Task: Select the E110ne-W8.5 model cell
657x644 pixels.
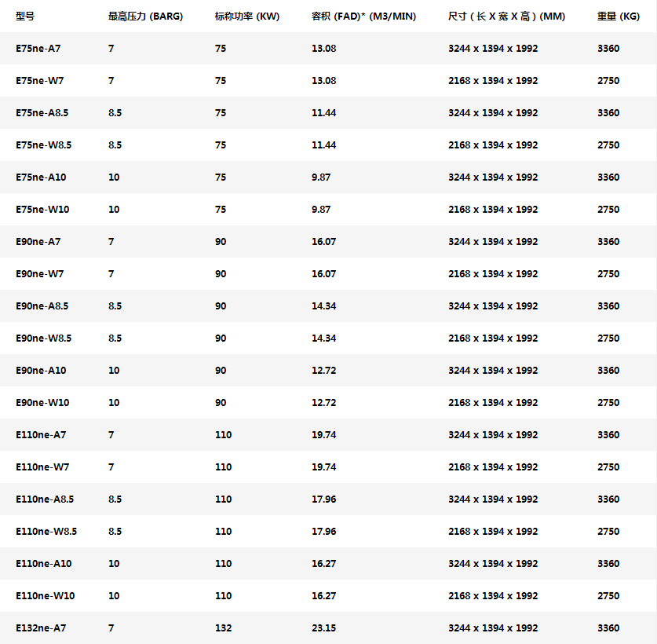Action: point(46,532)
